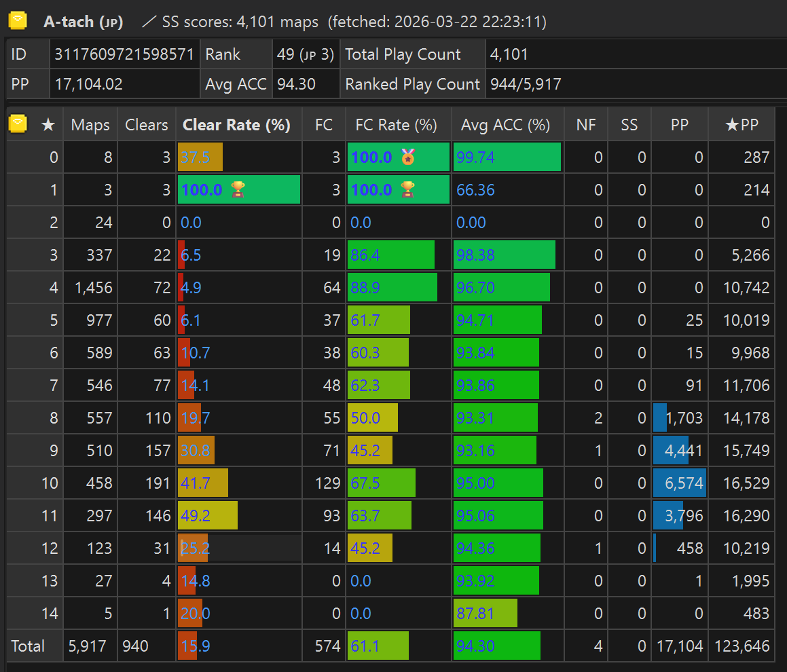Viewport: 787px width, 672px height.
Task: Click the 4,441 PP bar in star 9
Action: coord(671,450)
